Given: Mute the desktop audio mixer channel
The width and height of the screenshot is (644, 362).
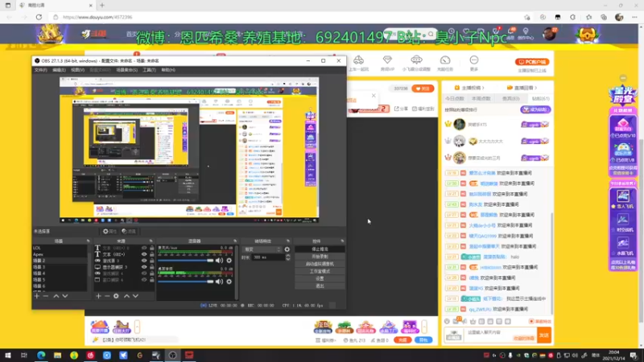Looking at the screenshot, I should (x=219, y=282).
